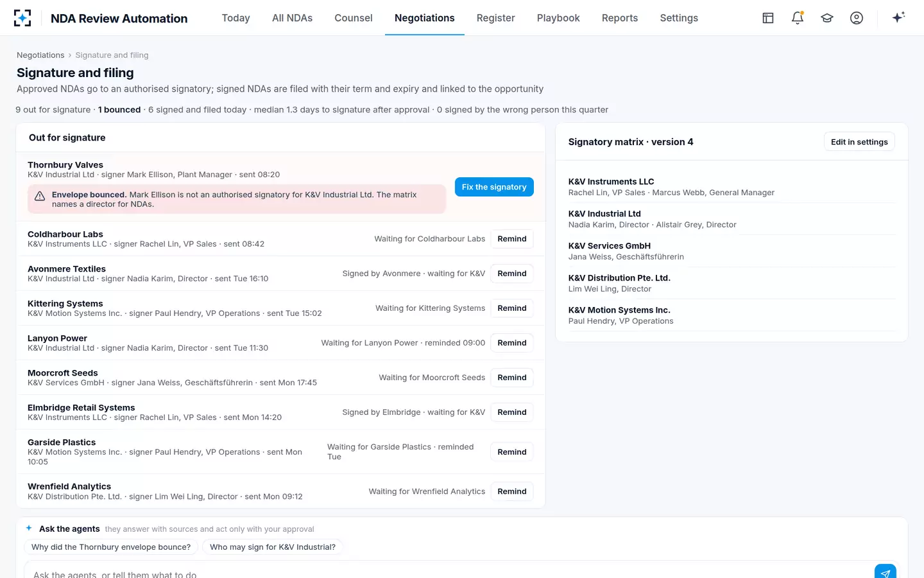
Task: Click the Negotiations tab
Action: pos(425,18)
